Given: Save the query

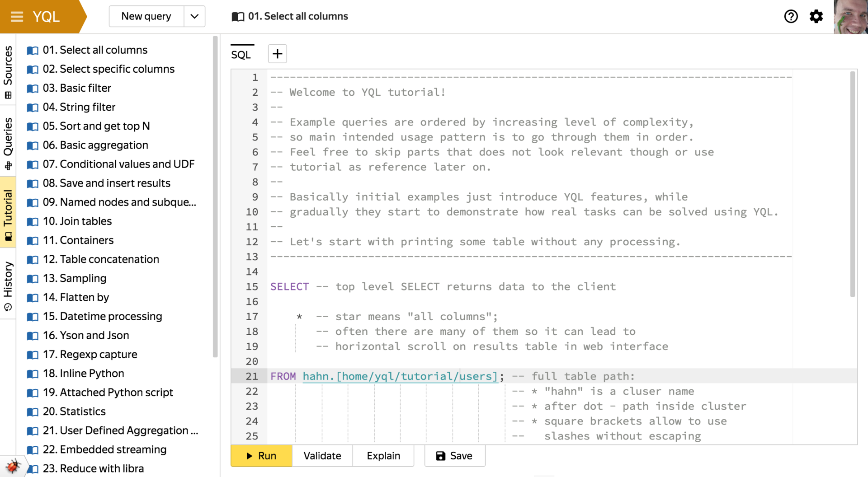Looking at the screenshot, I should (455, 456).
